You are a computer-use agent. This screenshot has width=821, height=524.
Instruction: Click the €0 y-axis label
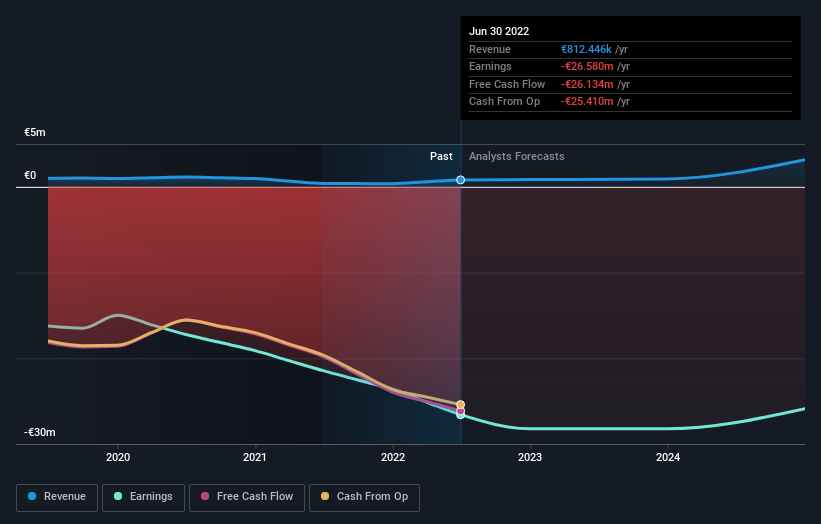pos(30,175)
